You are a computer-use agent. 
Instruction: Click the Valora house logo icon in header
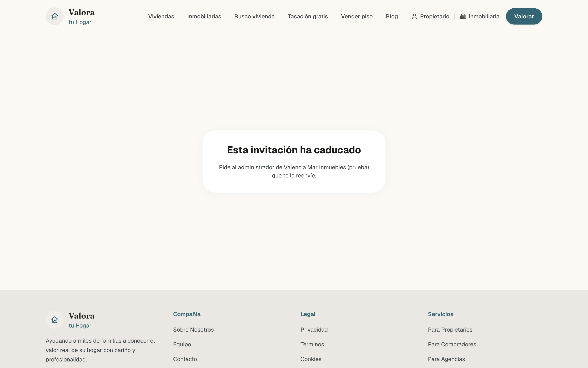coord(55,16)
